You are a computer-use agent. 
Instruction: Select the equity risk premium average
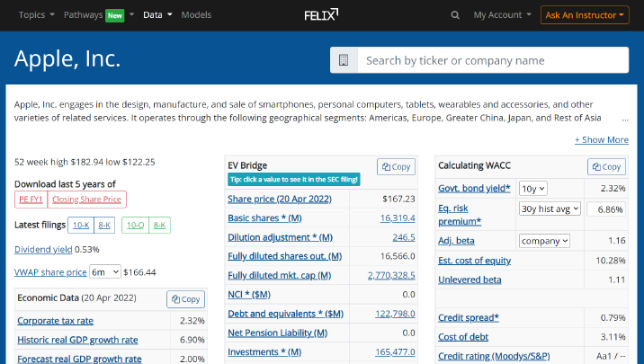(550, 209)
